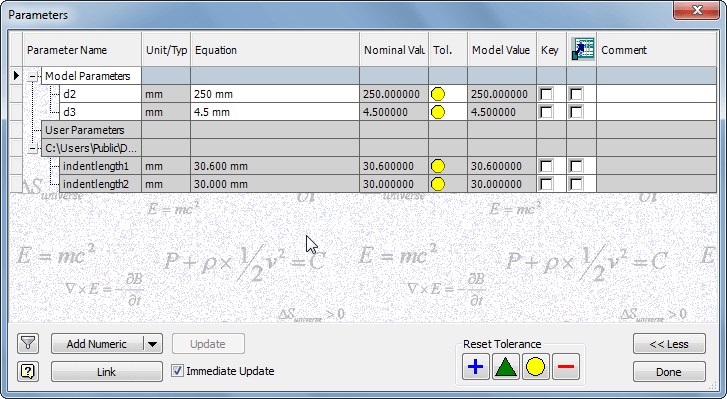
Task: Open the parameter filter funnel icon
Action: [28, 344]
